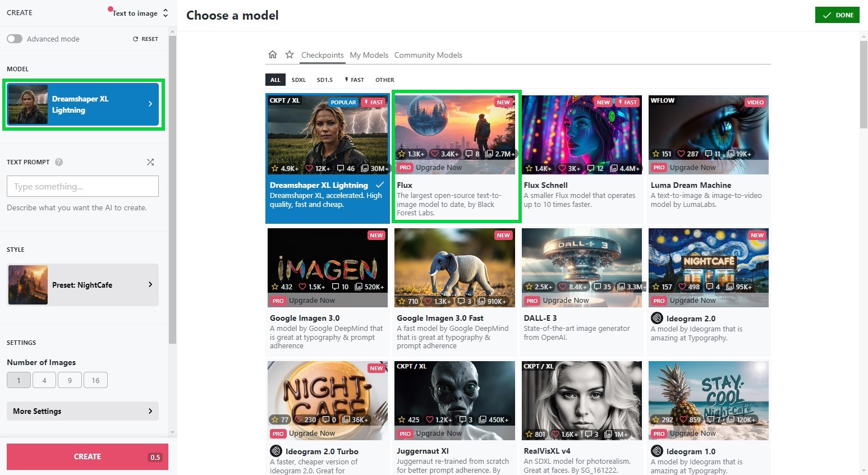
Task: Toggle Advanced mode switch
Action: pos(15,39)
